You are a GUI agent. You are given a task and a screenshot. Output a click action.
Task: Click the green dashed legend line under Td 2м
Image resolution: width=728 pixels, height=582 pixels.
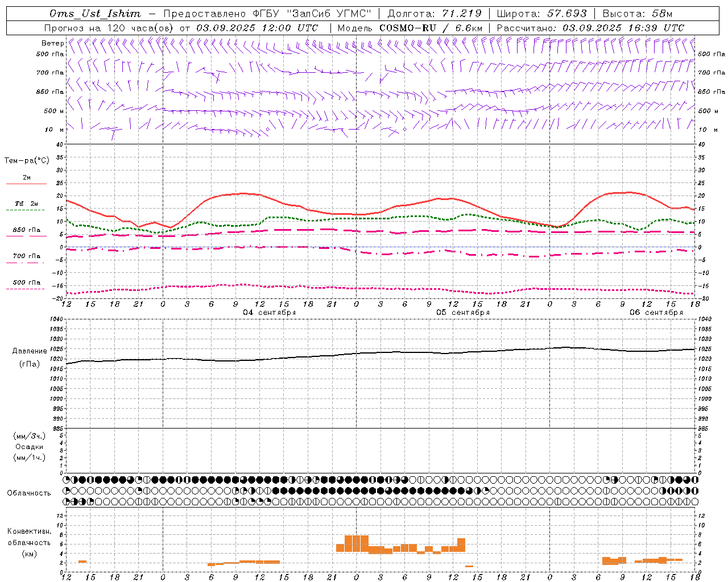[x=26, y=210]
